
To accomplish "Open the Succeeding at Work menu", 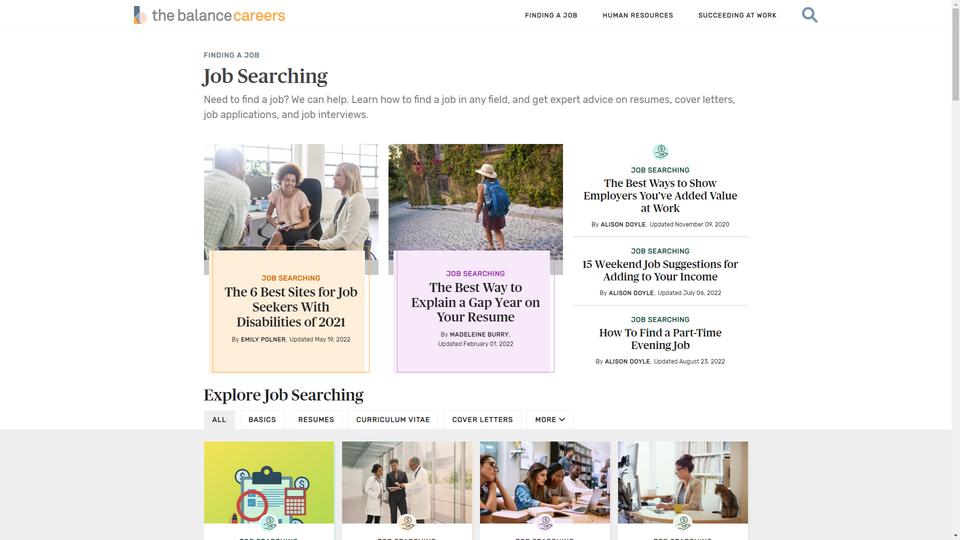I will pyautogui.click(x=737, y=15).
